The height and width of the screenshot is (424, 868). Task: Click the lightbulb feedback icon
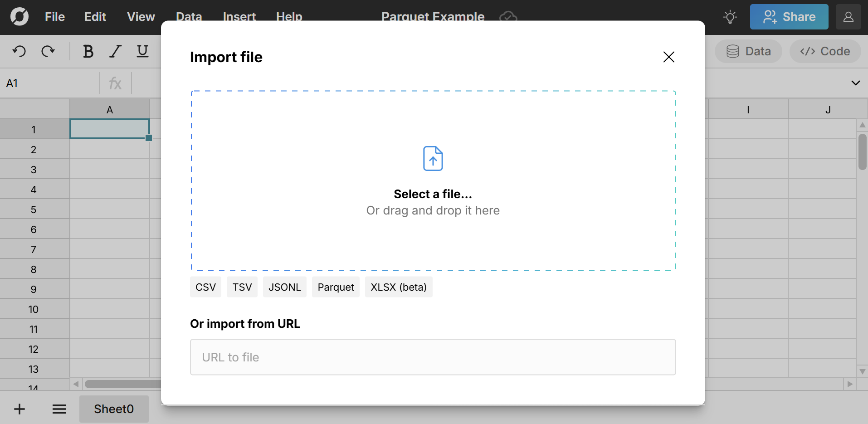[730, 17]
